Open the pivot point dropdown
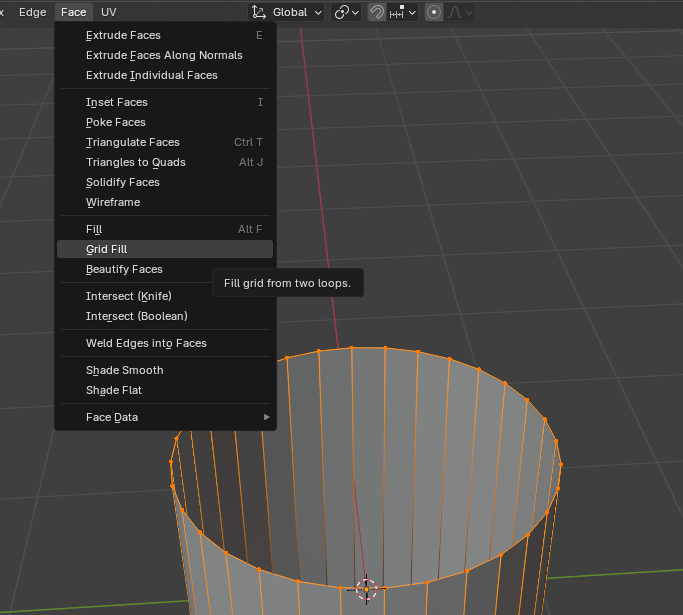Screen dimensions: 683x615 346,12
